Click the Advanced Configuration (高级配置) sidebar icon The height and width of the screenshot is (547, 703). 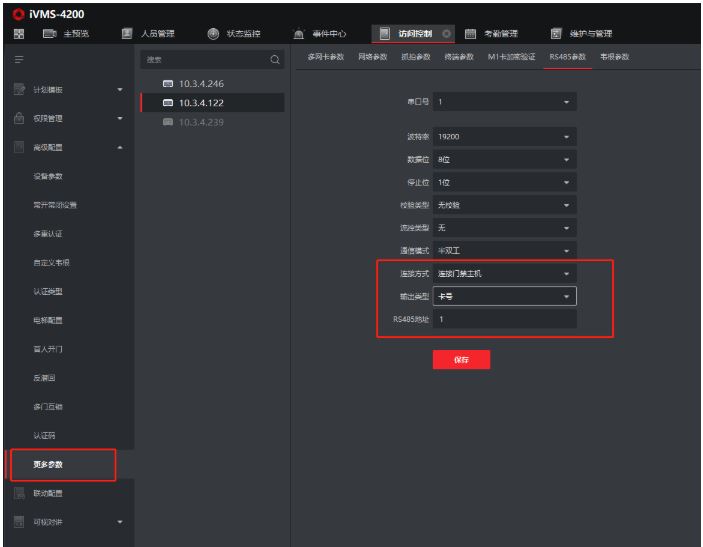coord(19,147)
